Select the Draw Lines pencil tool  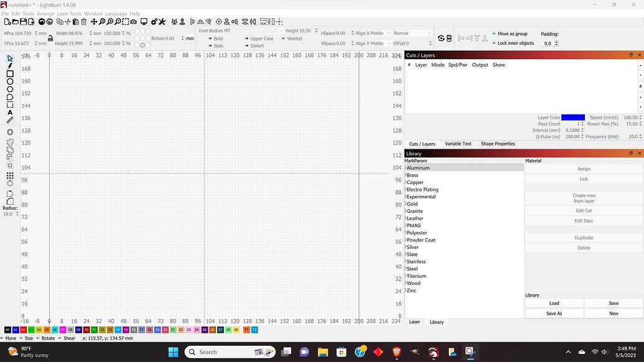tap(10, 66)
